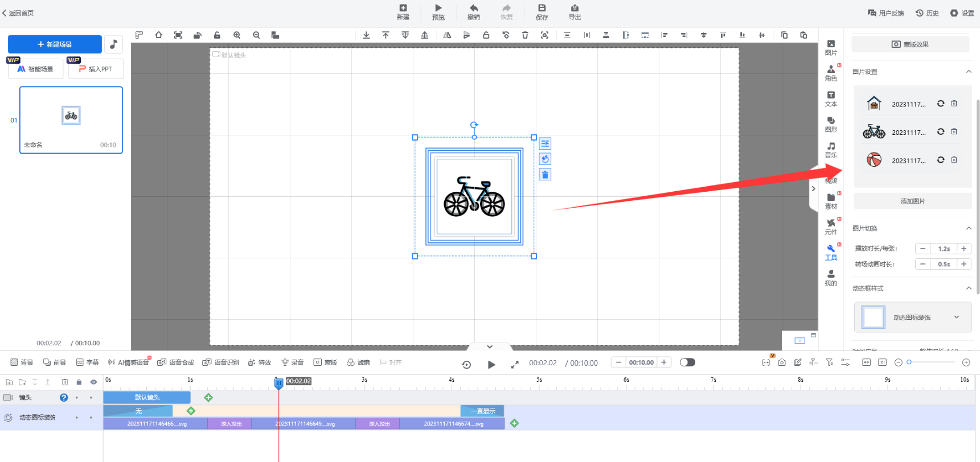Open the Effects (特效) tab in timeline toolbar

tap(260, 362)
